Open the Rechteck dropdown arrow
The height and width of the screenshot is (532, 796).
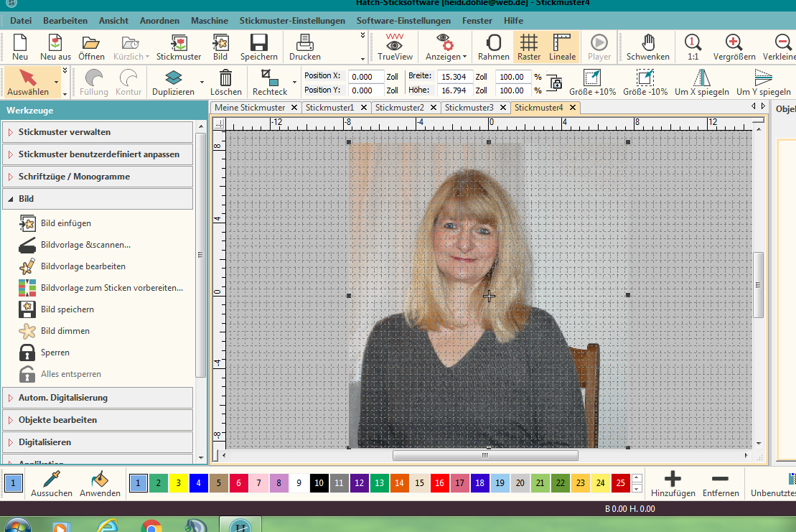(x=294, y=83)
